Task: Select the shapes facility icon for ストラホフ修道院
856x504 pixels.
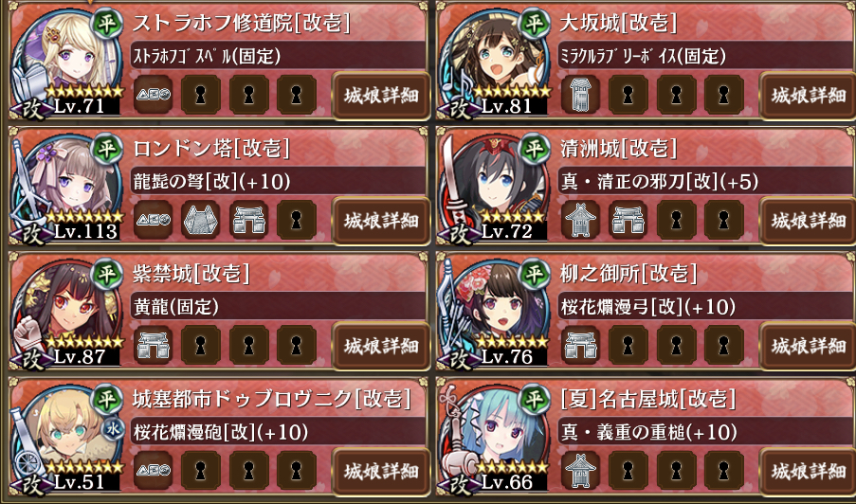Action: click(x=153, y=96)
